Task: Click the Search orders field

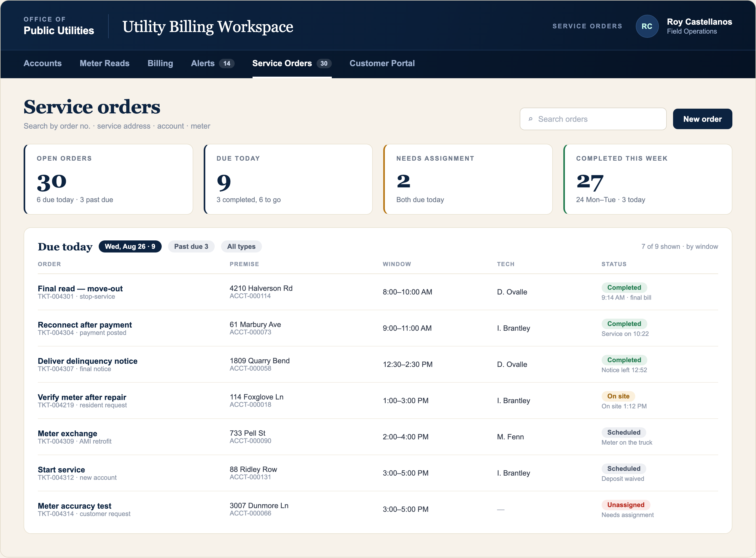Action: 593,119
